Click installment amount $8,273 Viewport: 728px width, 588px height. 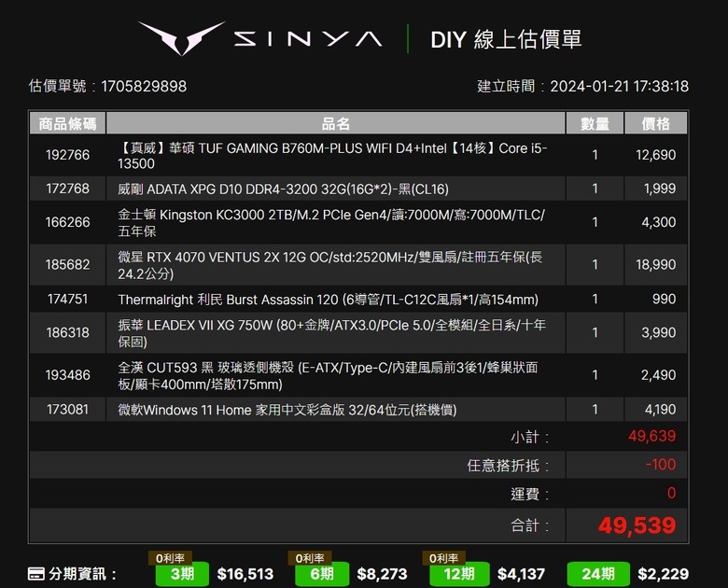tap(382, 574)
